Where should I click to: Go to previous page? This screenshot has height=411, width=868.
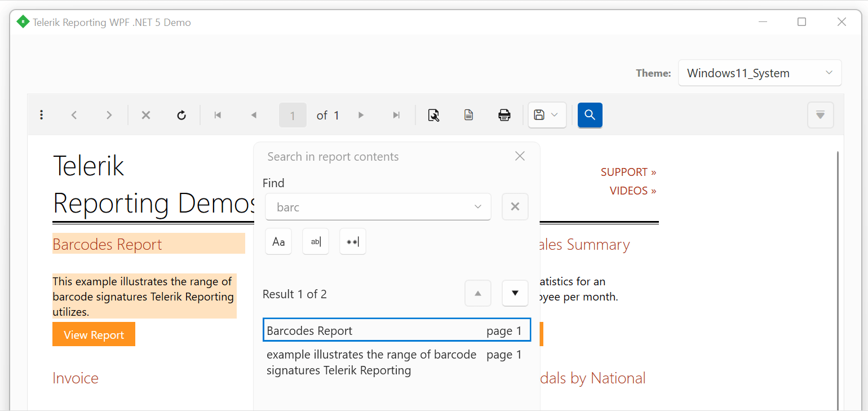tap(254, 115)
